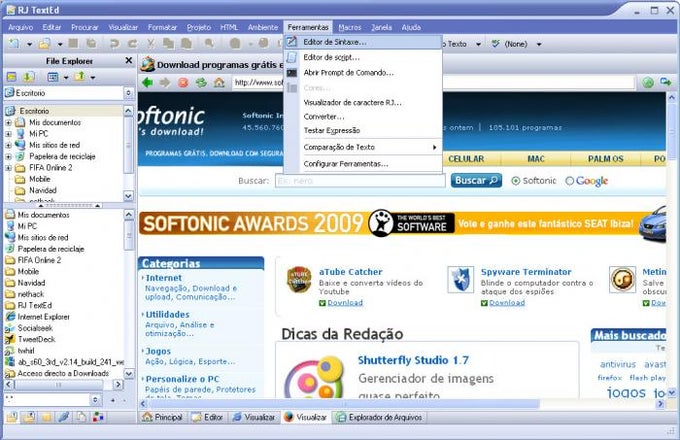This screenshot has height=440, width=680.
Task: Expand the Comparação de Texto submenu
Action: pyautogui.click(x=363, y=147)
